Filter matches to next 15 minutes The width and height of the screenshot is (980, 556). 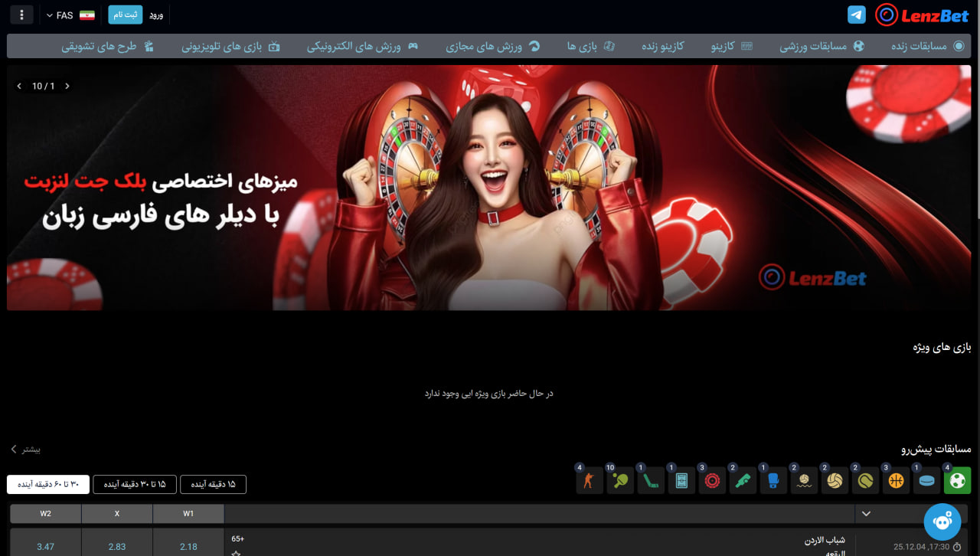(x=213, y=484)
